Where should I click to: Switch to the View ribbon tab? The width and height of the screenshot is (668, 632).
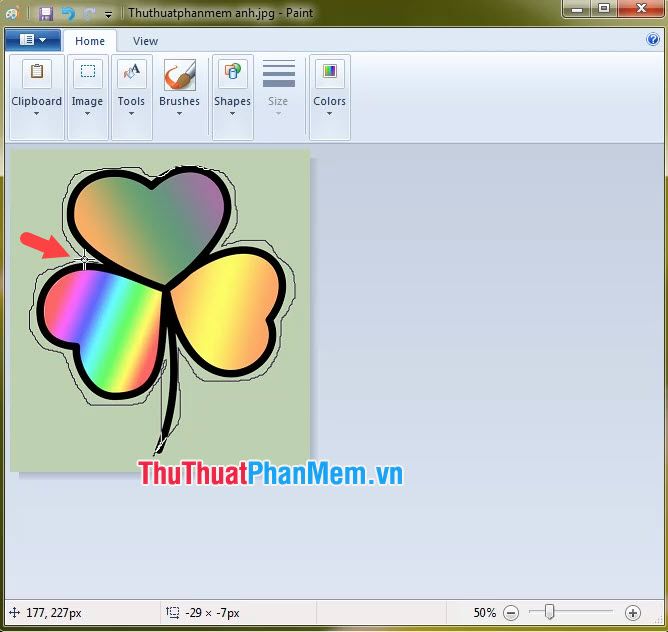click(145, 41)
